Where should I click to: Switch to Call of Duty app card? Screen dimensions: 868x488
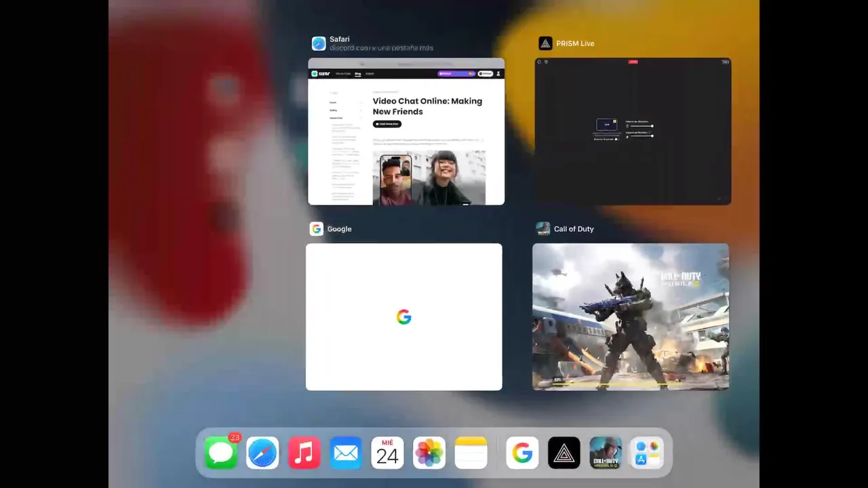(x=631, y=317)
